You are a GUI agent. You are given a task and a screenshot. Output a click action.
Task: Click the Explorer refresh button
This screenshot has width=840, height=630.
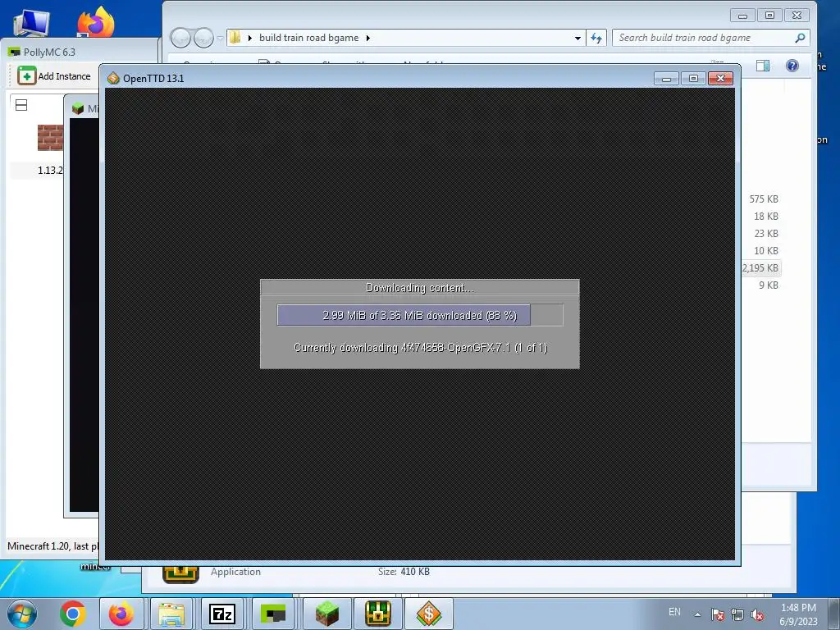point(596,38)
